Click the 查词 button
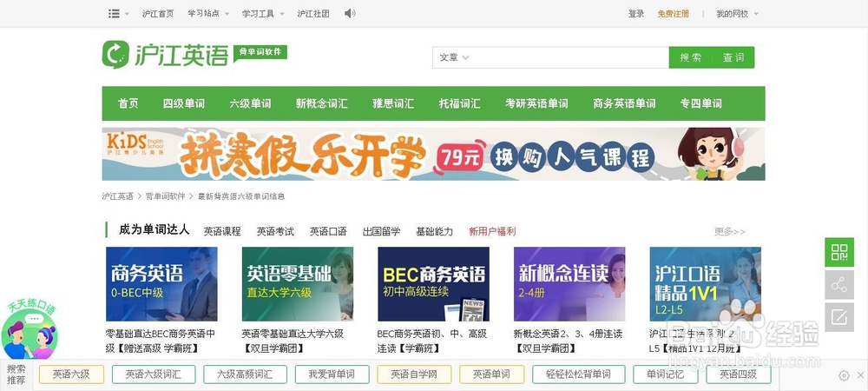Screen dimensions: 868x391 733,57
